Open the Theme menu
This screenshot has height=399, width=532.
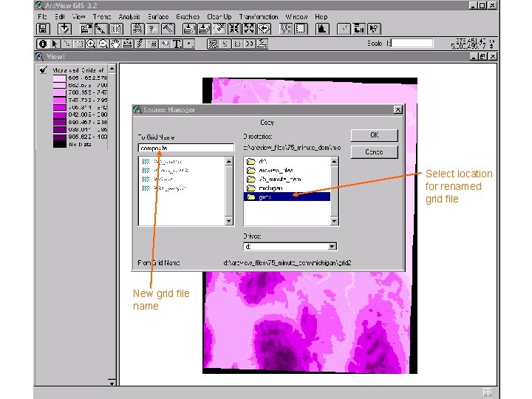coord(102,16)
